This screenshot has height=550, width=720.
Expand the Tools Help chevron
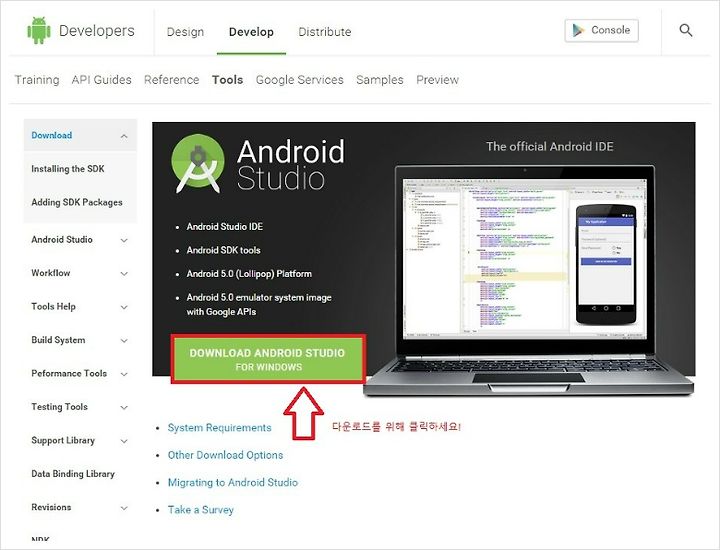click(x=124, y=307)
